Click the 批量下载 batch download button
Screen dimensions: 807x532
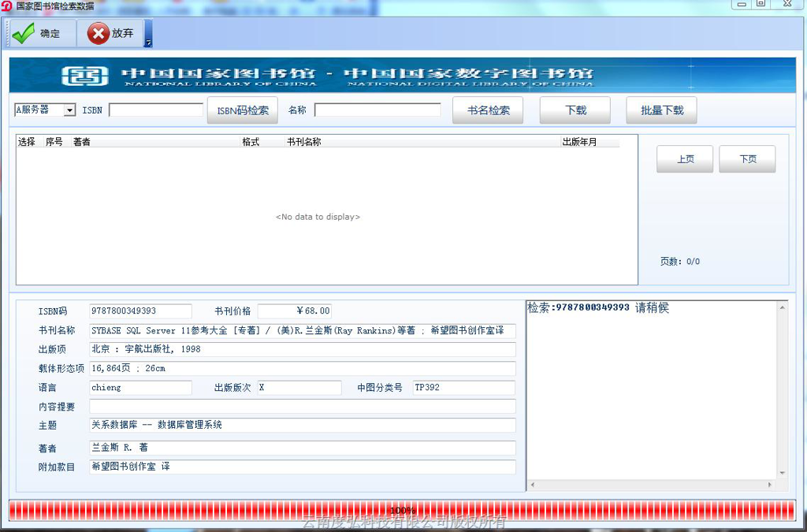[x=662, y=110]
